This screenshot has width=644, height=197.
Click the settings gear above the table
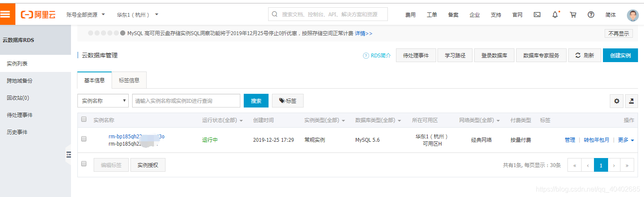[x=617, y=101]
